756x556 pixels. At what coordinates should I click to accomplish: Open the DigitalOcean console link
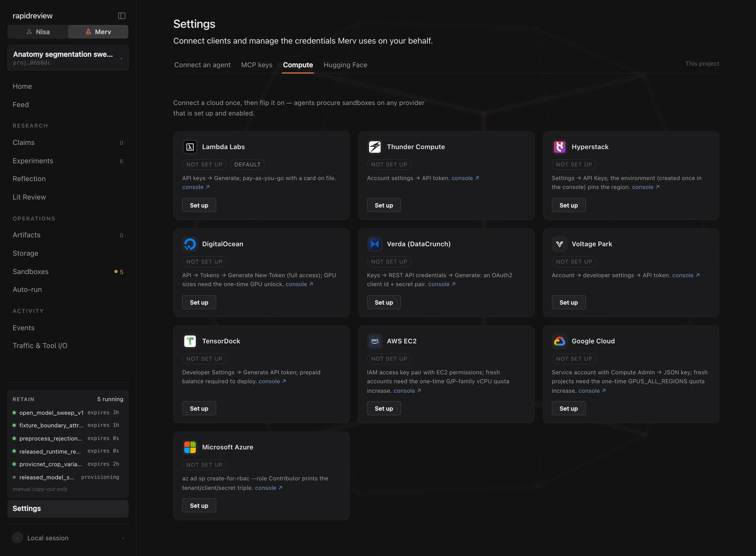point(300,284)
